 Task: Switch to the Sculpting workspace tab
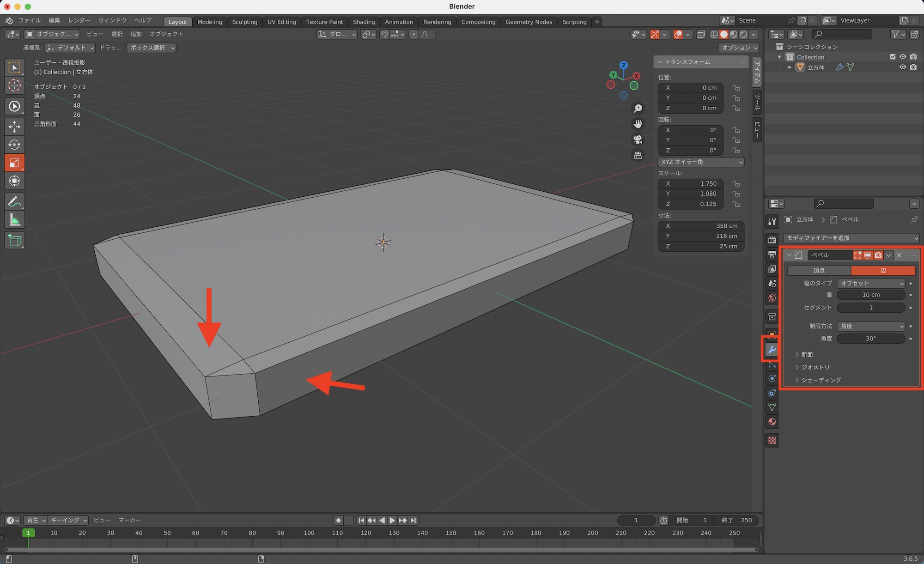244,22
